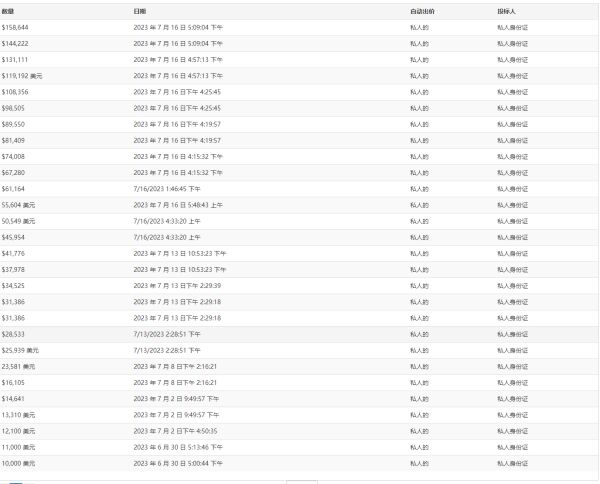Click the 数量 column header
The height and width of the screenshot is (484, 600).
click(x=8, y=10)
